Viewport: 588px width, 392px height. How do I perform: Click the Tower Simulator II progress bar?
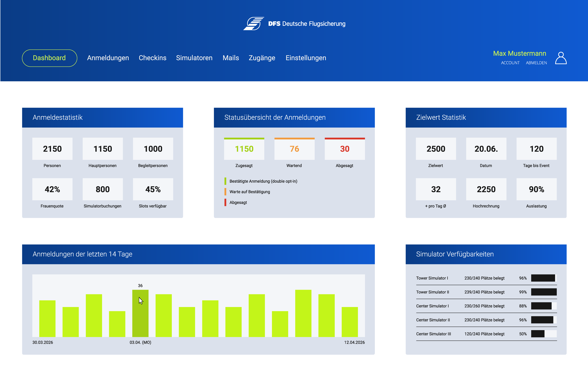544,292
